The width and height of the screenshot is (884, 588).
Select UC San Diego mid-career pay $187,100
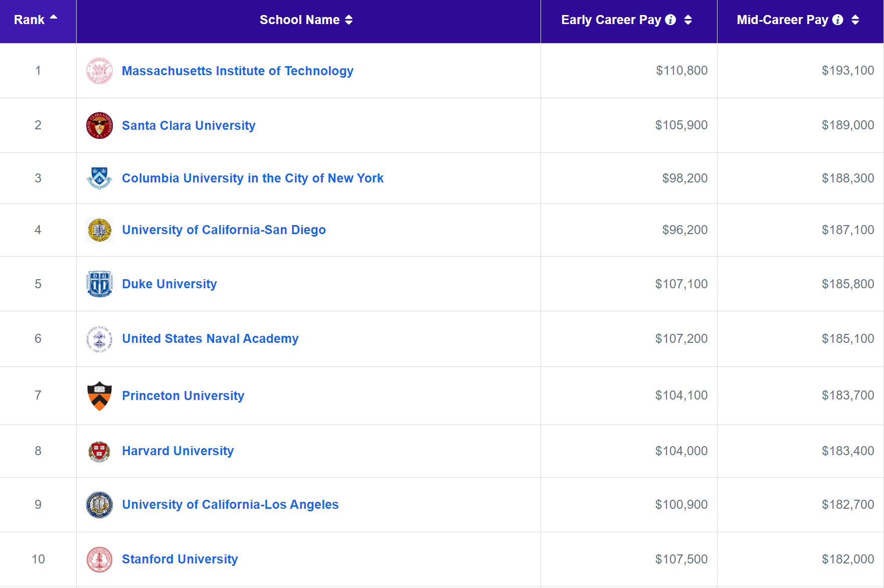pos(848,230)
